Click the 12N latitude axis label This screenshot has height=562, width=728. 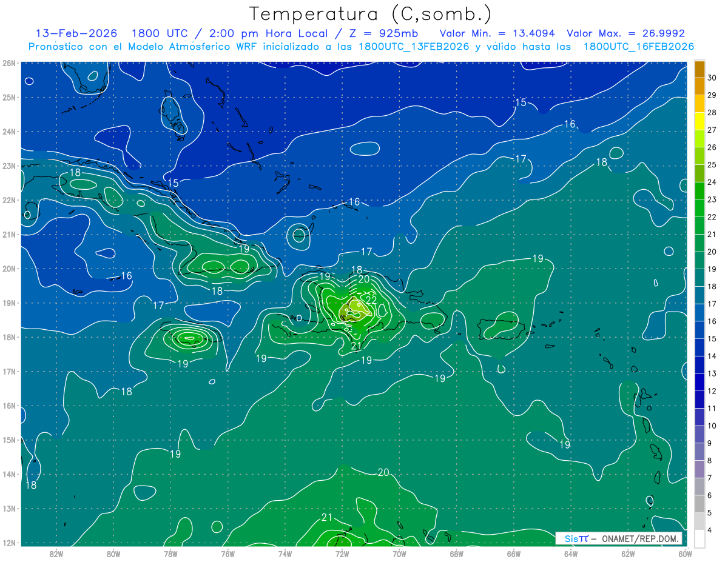tap(9, 543)
